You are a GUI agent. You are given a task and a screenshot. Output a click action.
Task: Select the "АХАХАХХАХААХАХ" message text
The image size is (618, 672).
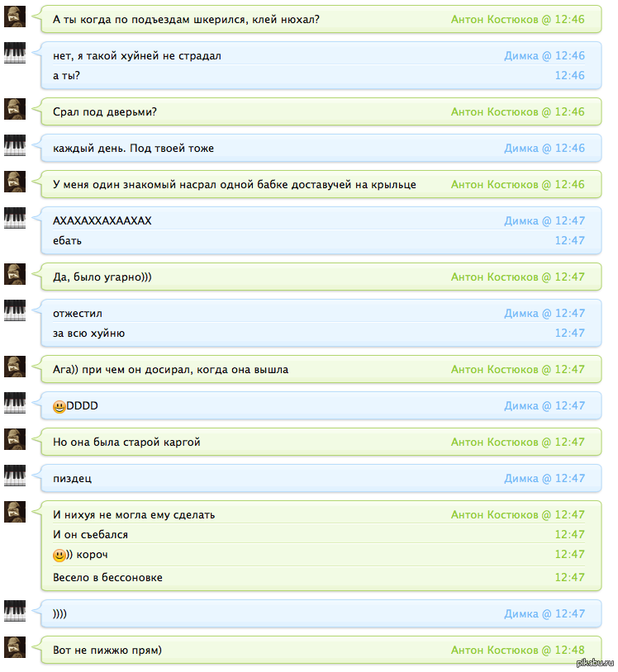pos(102,220)
